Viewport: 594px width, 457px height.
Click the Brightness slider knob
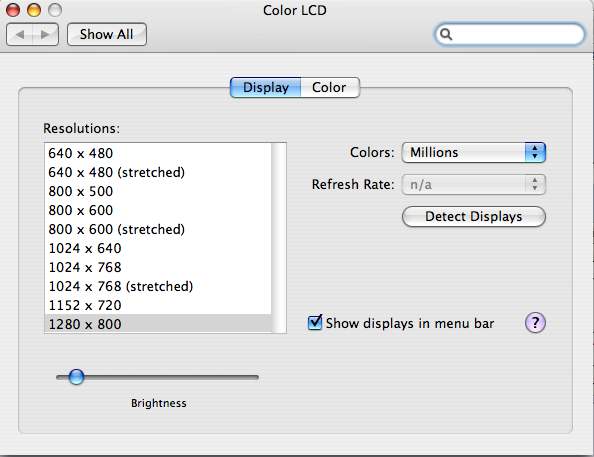[76, 377]
